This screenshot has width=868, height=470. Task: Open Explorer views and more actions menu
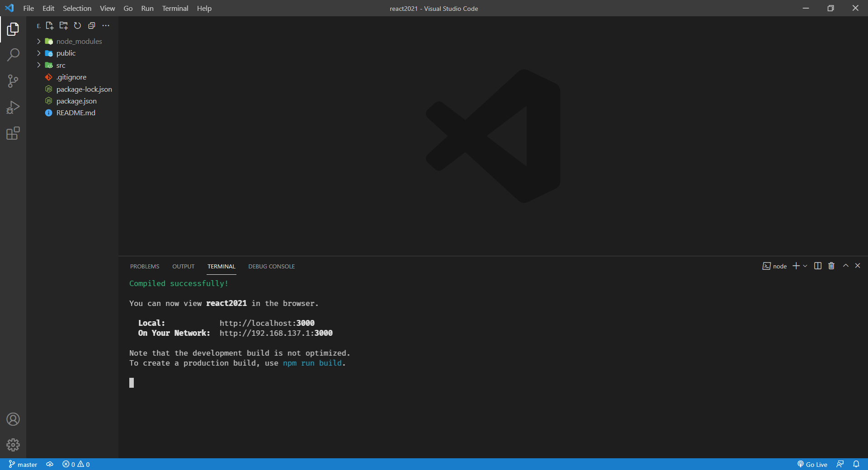[x=106, y=26]
